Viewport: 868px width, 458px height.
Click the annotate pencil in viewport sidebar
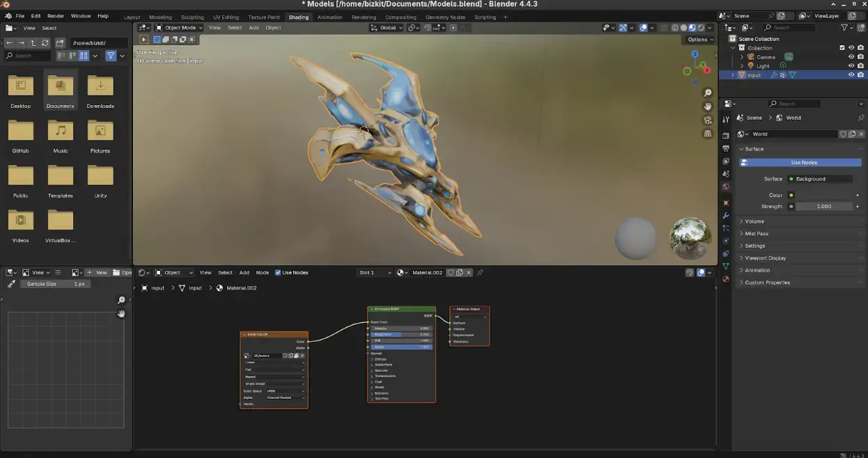click(x=11, y=284)
